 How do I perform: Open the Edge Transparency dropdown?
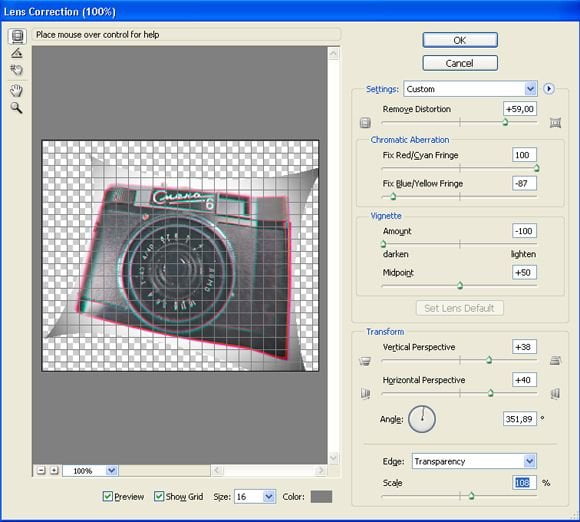474,461
